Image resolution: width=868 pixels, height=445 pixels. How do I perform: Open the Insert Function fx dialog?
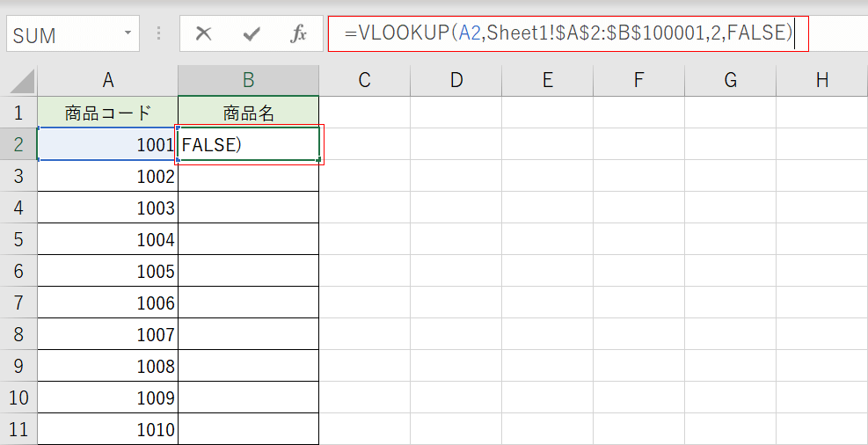pos(298,34)
